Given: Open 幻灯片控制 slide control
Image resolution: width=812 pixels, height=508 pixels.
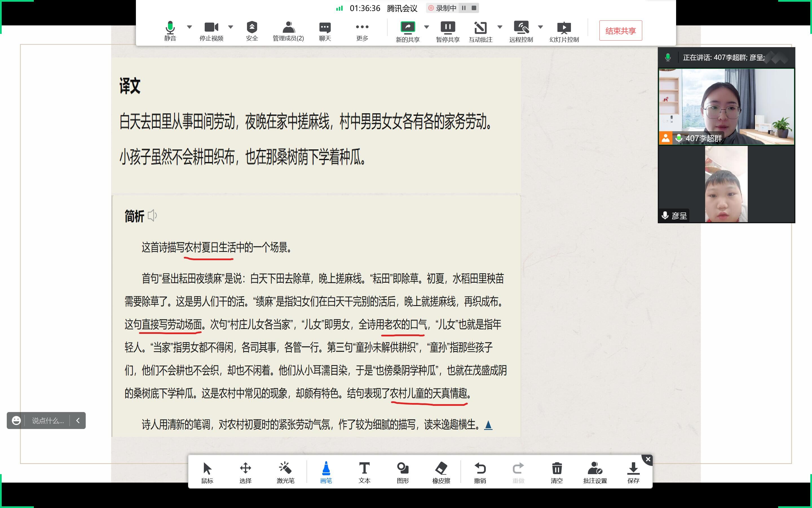Looking at the screenshot, I should point(564,32).
